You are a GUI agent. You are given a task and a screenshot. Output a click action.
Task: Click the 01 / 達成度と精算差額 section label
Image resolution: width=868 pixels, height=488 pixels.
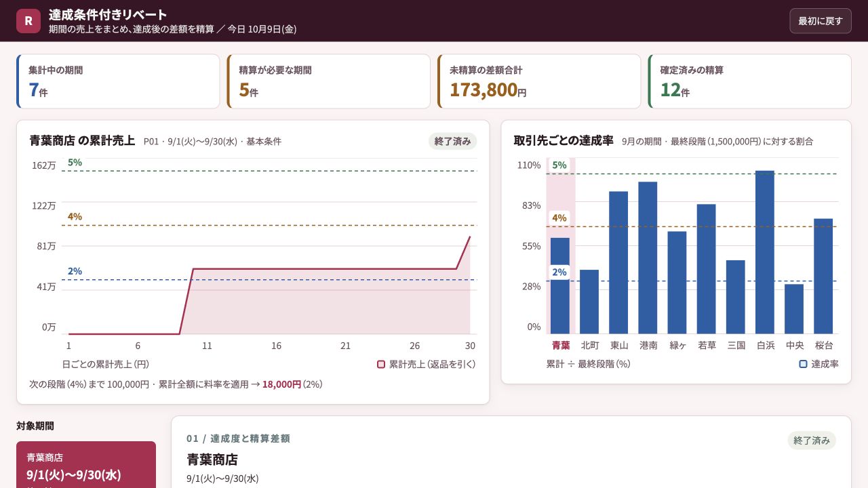click(238, 439)
